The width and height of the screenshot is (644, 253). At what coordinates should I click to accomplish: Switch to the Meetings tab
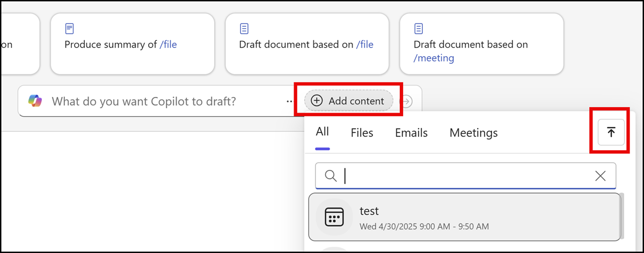(x=473, y=133)
